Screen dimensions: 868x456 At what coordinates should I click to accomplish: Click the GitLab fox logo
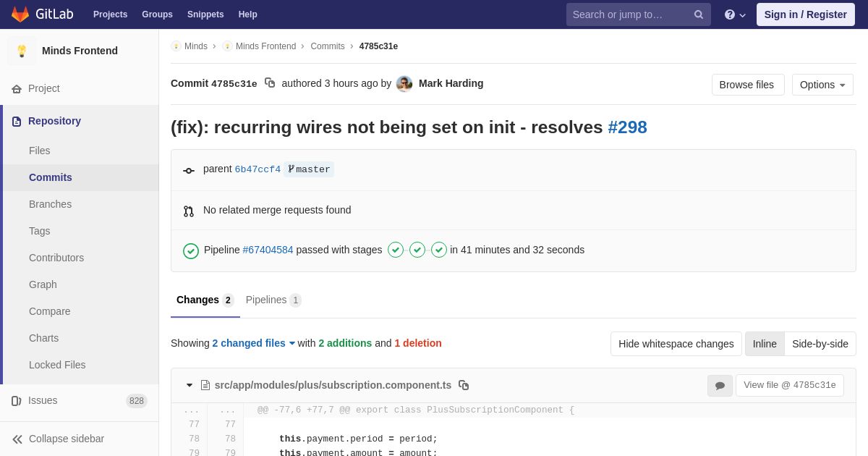point(20,14)
